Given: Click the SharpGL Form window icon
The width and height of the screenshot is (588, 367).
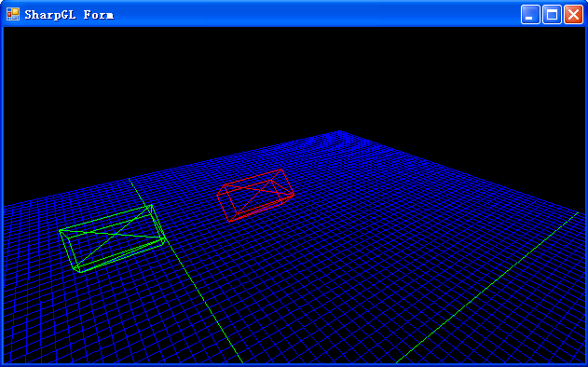Looking at the screenshot, I should [13, 14].
